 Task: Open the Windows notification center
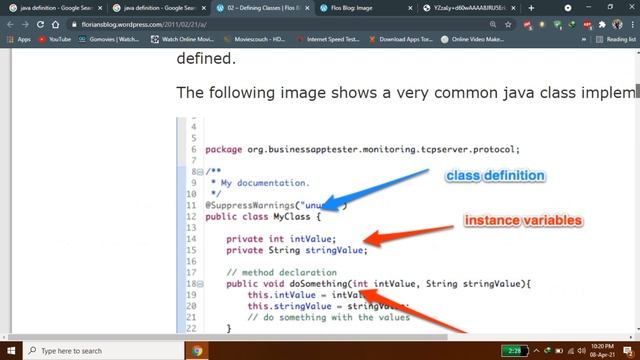(x=628, y=351)
